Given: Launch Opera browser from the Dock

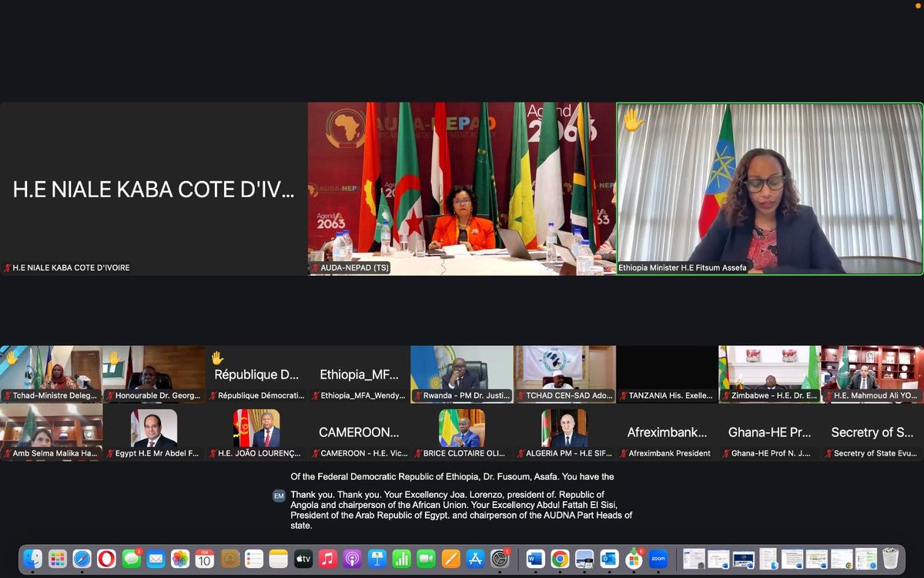Looking at the screenshot, I should coord(106,559).
